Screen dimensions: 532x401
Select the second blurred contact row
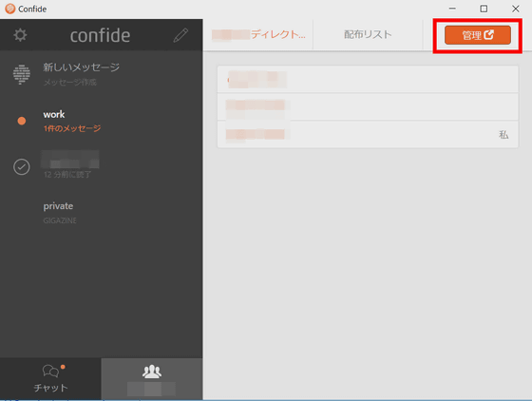(x=368, y=106)
